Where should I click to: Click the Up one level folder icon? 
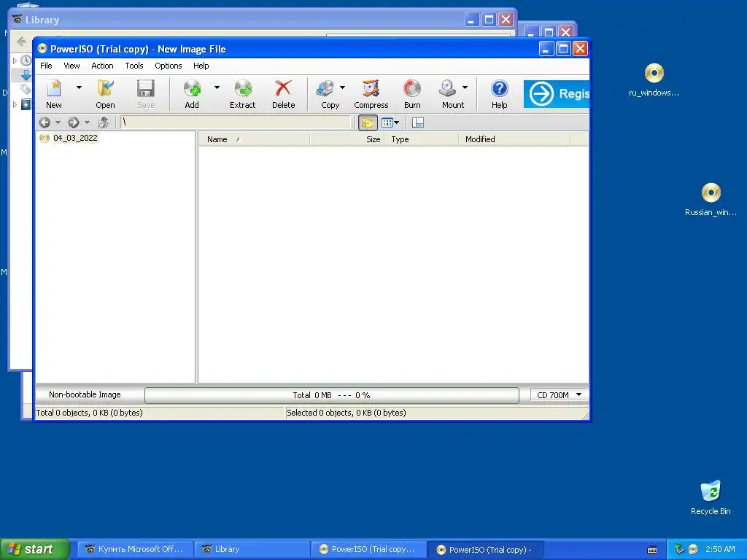tap(104, 122)
